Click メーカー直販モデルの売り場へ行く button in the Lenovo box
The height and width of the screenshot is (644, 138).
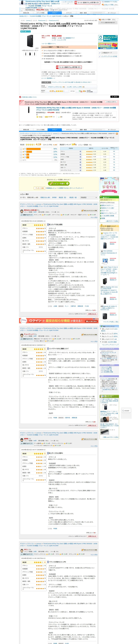click(69, 67)
